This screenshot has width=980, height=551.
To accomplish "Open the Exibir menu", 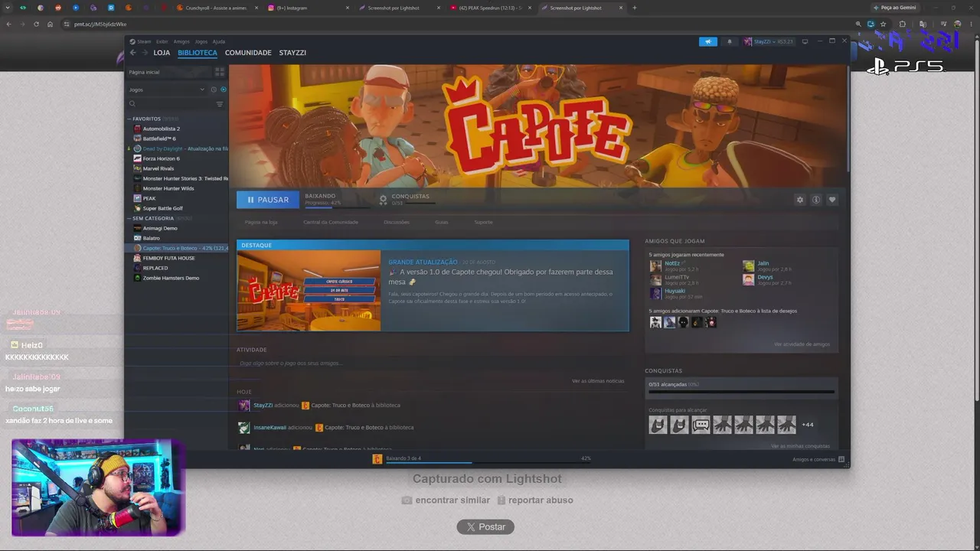I will (162, 41).
